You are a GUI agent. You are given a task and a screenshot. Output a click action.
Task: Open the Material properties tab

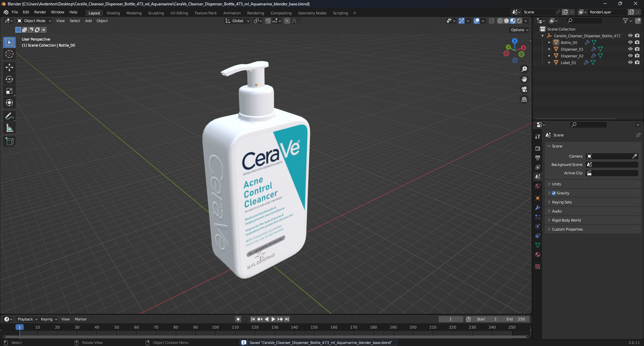point(538,254)
